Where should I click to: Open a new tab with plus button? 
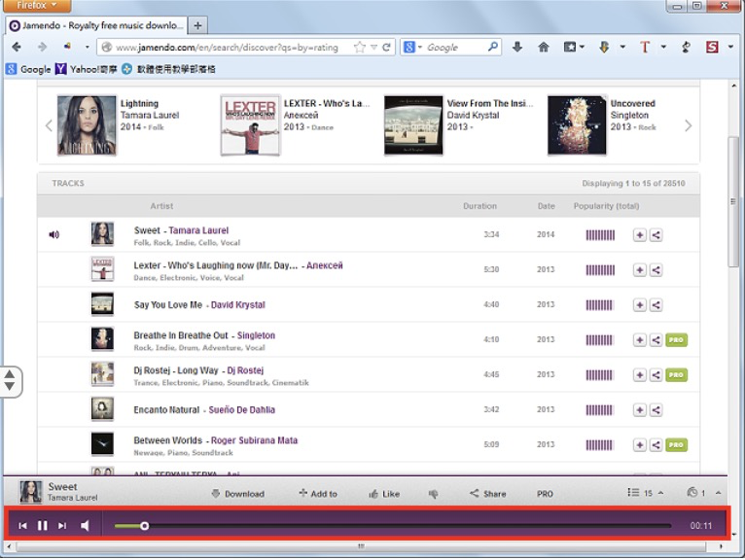[198, 25]
